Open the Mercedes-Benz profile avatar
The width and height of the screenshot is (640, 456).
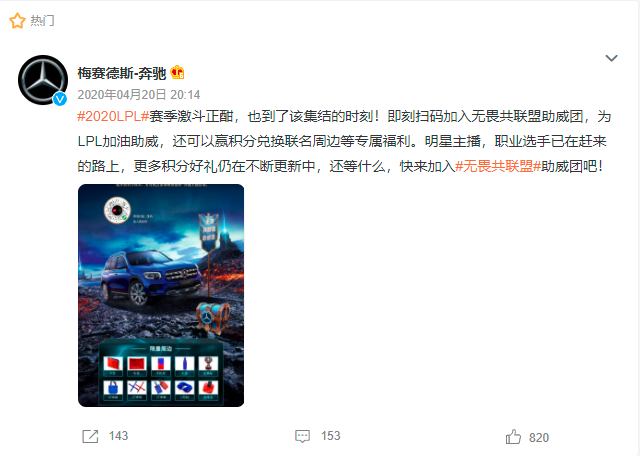[x=43, y=80]
